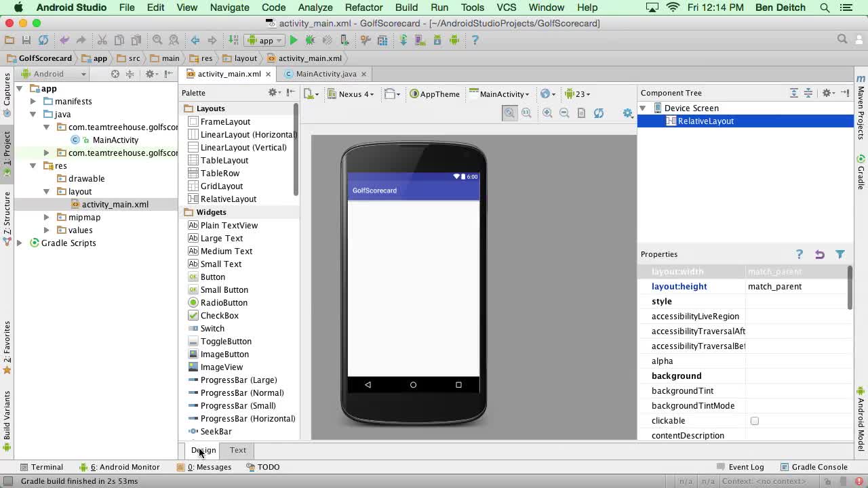The height and width of the screenshot is (488, 868).
Task: Run the app using the green Run icon
Action: click(294, 40)
